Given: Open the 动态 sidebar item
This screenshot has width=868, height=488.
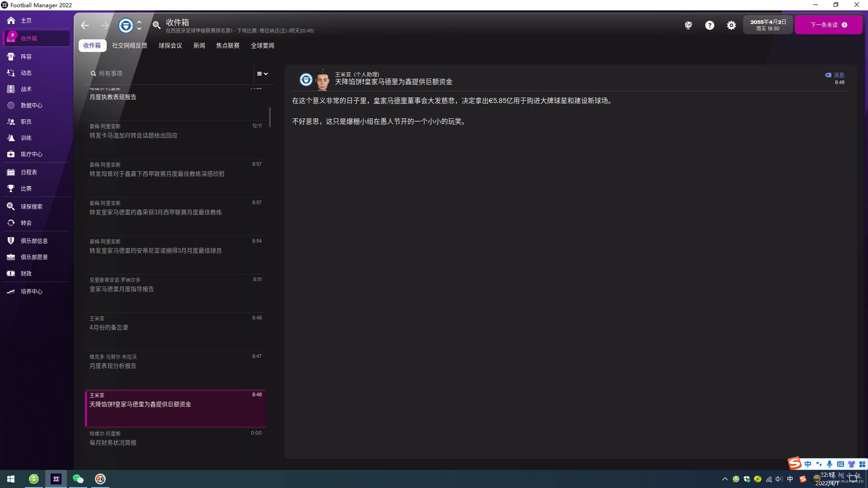Looking at the screenshot, I should 36,73.
